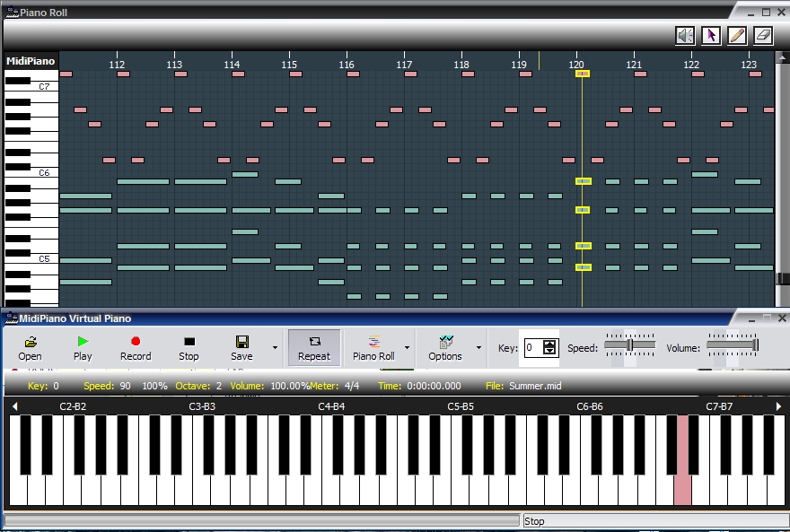Screen dimensions: 790x532
Task: Click the C6-B6 octave label
Action: pos(590,406)
